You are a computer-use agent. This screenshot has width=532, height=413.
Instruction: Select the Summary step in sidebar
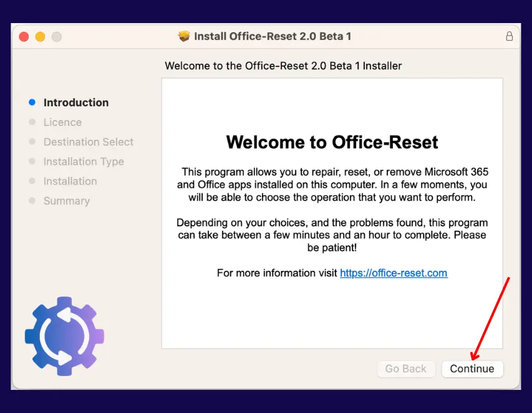(x=67, y=201)
